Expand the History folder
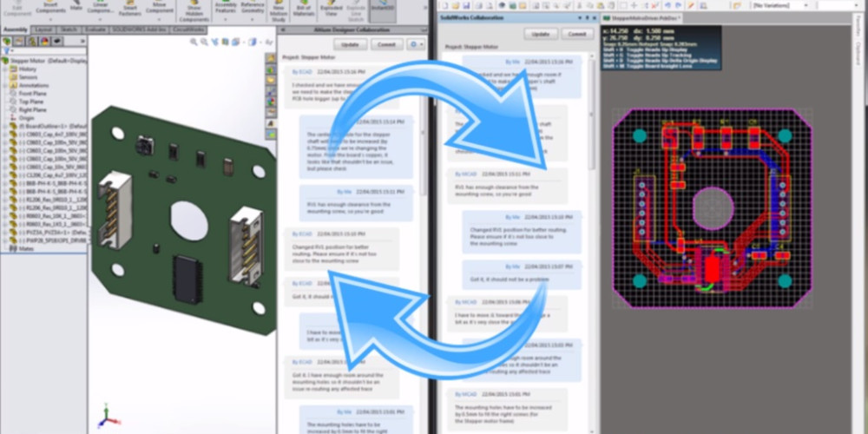 5,69
